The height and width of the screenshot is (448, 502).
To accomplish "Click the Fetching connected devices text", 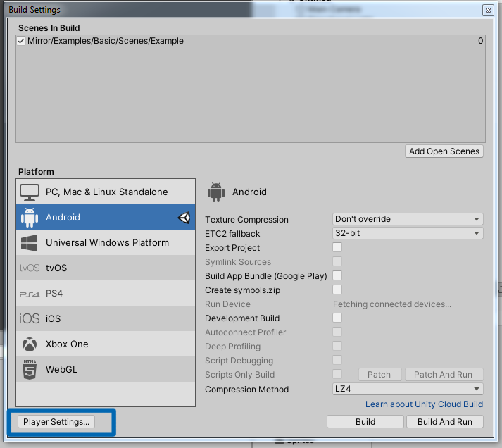I will coord(392,304).
